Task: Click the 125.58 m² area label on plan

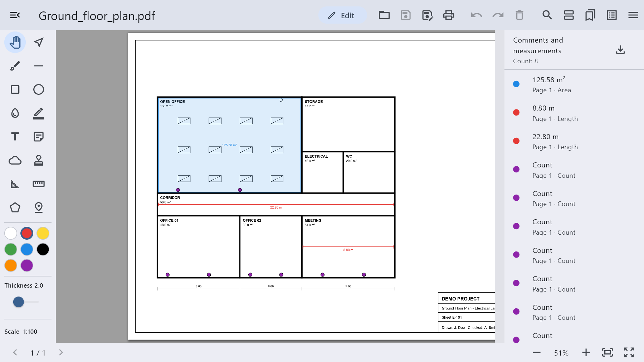Action: [229, 145]
